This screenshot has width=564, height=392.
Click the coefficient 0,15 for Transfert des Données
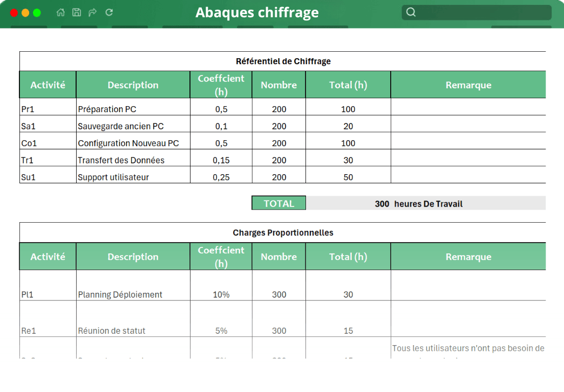click(x=221, y=160)
